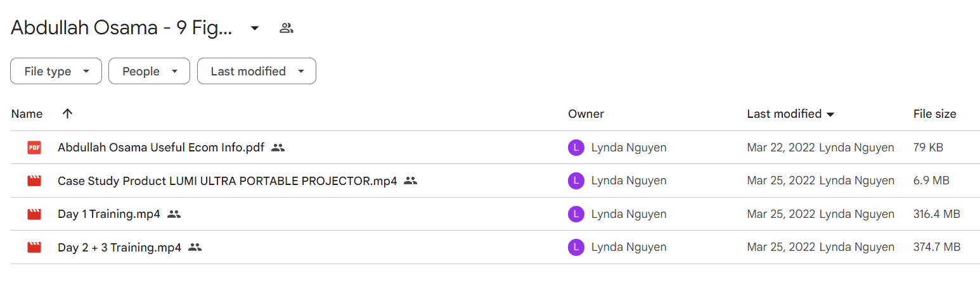Screen dimensions: 980x299
Task: Open the People filter dropdown
Action: (149, 71)
